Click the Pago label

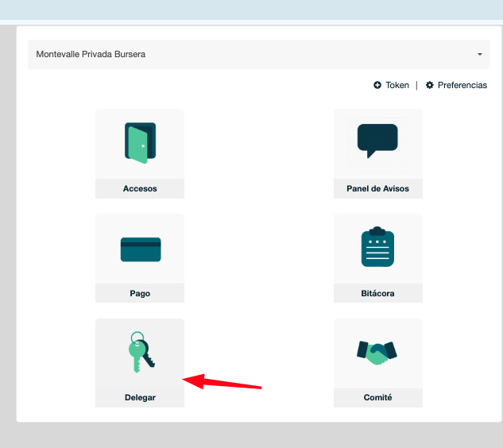(x=140, y=293)
